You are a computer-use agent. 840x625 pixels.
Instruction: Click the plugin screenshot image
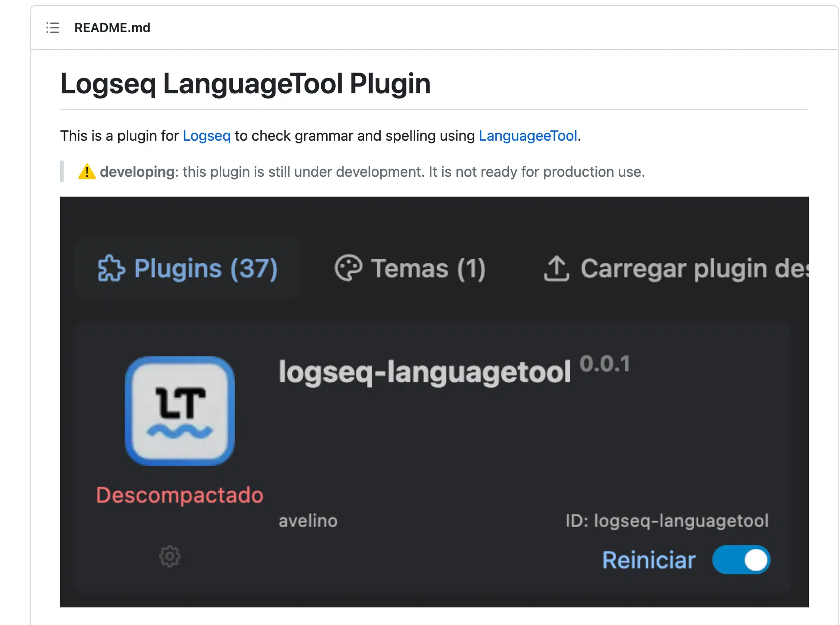coord(434,402)
